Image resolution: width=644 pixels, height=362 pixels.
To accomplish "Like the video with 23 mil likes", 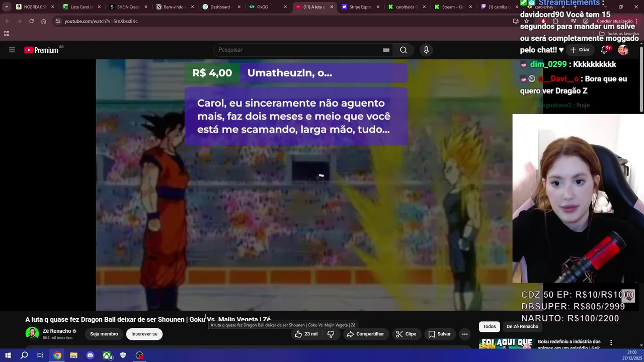I will (x=306, y=334).
